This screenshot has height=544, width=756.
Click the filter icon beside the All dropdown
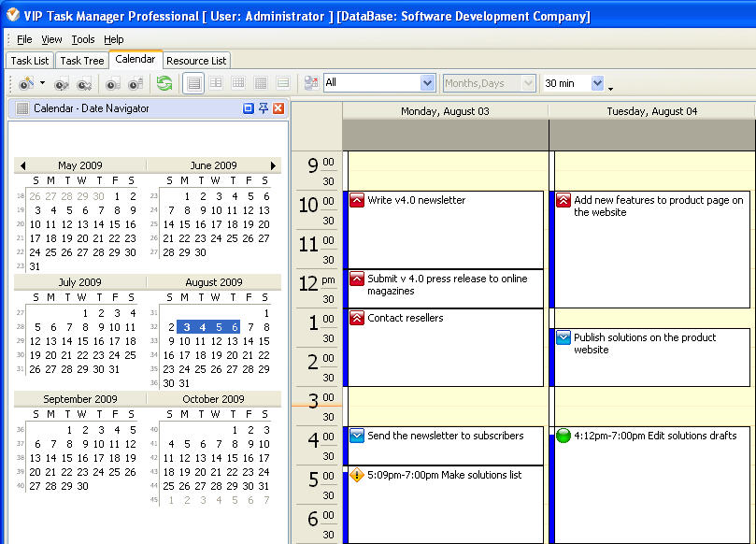coord(311,83)
